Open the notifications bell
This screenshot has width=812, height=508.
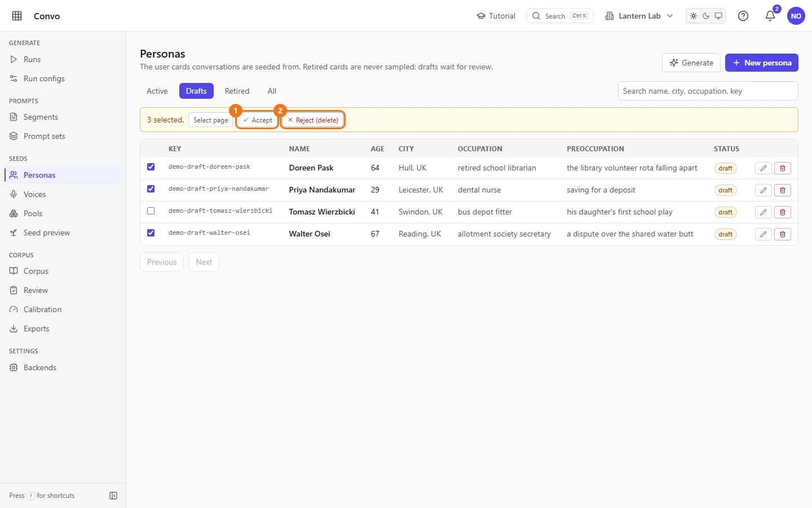pos(770,16)
